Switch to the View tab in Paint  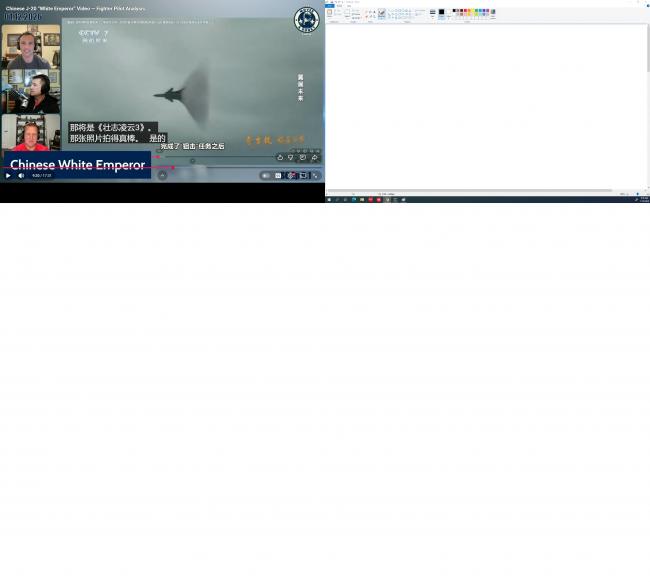347,5
